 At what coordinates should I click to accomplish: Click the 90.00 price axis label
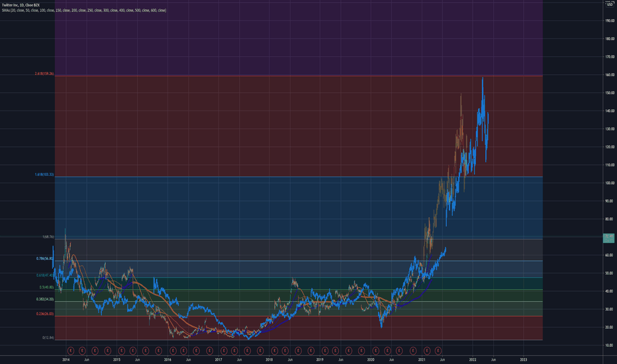click(610, 201)
